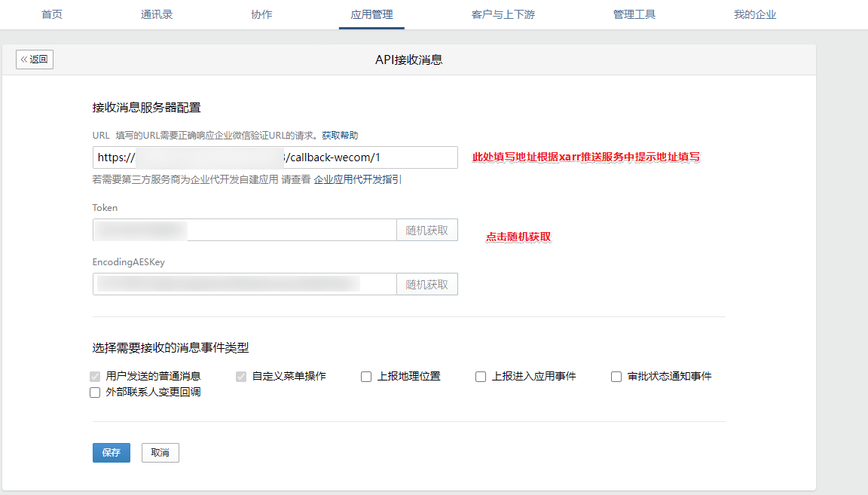Go back using the 返回 button
Viewport: 868px width, 495px height.
pyautogui.click(x=35, y=60)
